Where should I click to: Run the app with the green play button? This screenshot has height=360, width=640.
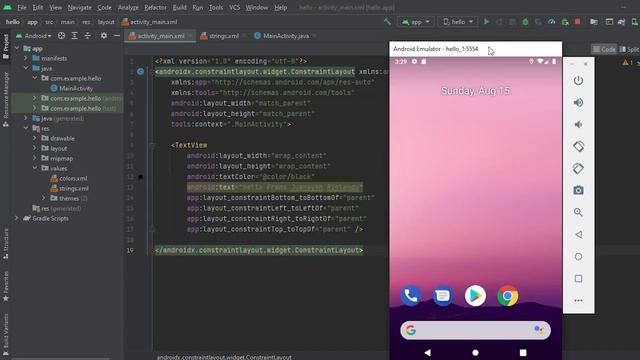[487, 22]
